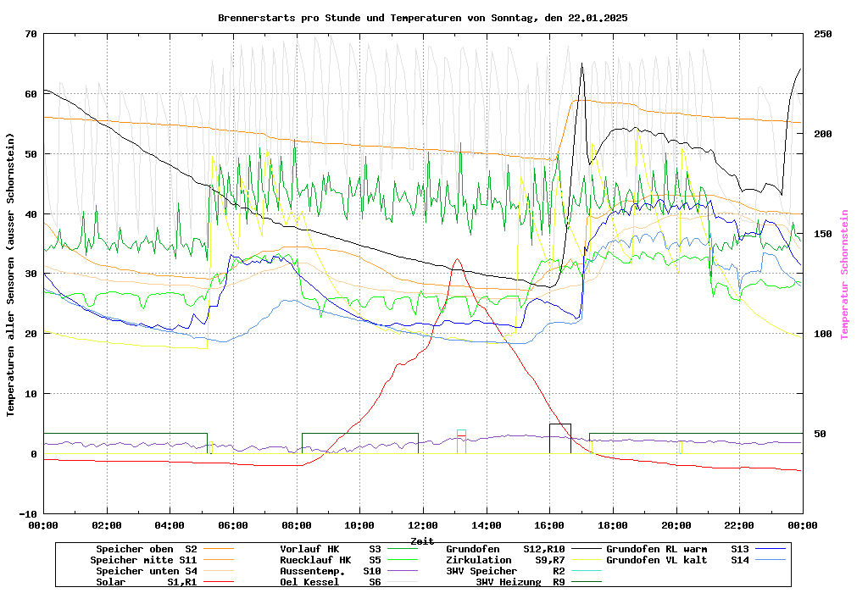Select 'Speicher oben S2' legend entry
This screenshot has width=868, height=593.
pos(152,549)
